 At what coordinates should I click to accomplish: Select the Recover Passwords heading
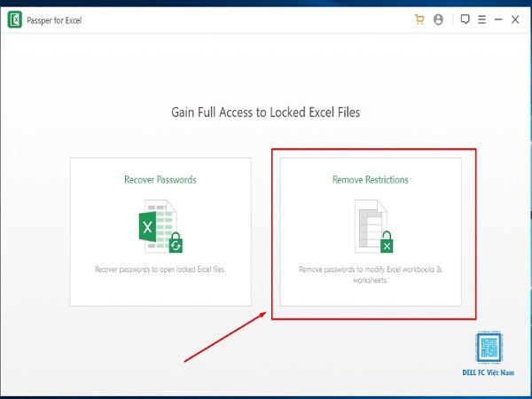[160, 179]
